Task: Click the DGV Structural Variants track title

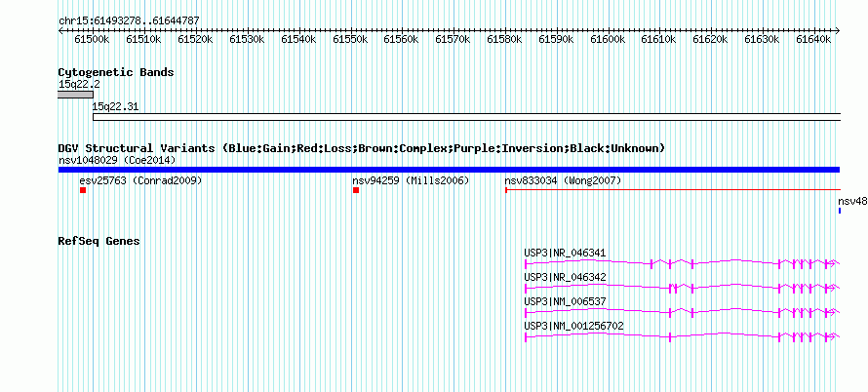Action: point(362,148)
